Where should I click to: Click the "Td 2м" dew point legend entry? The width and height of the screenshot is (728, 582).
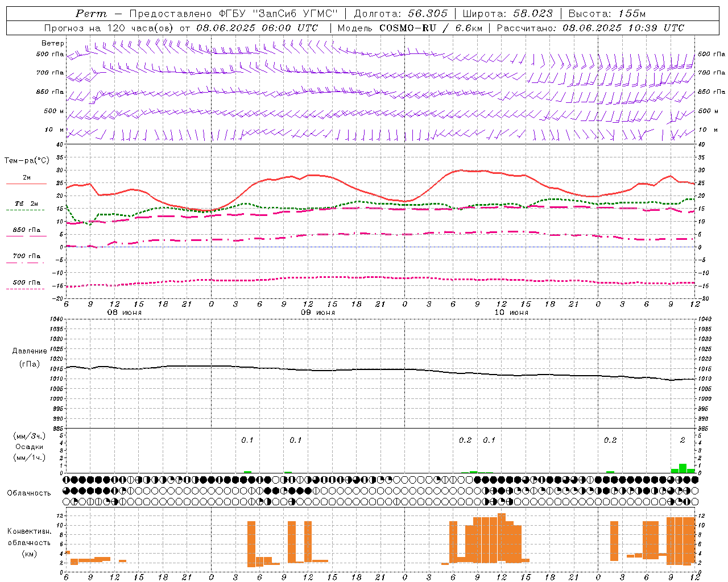click(27, 203)
